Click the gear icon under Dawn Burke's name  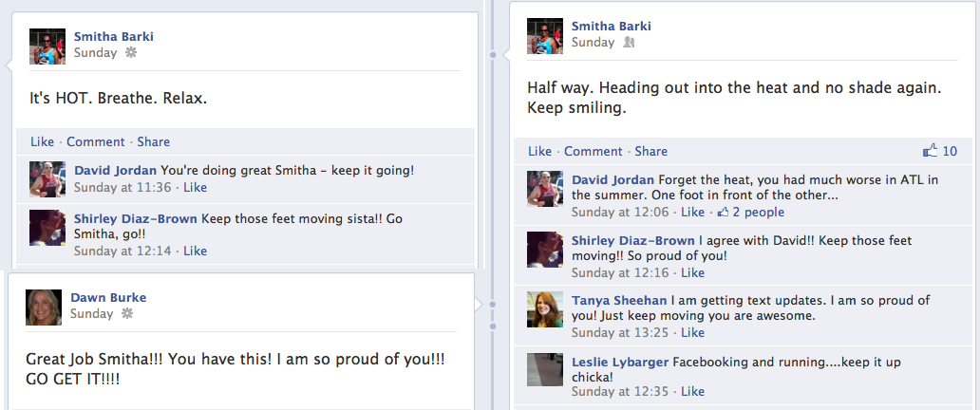pyautogui.click(x=127, y=313)
